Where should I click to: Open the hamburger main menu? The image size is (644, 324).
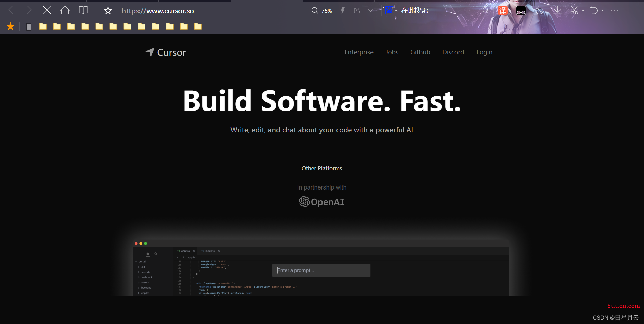coord(633,10)
